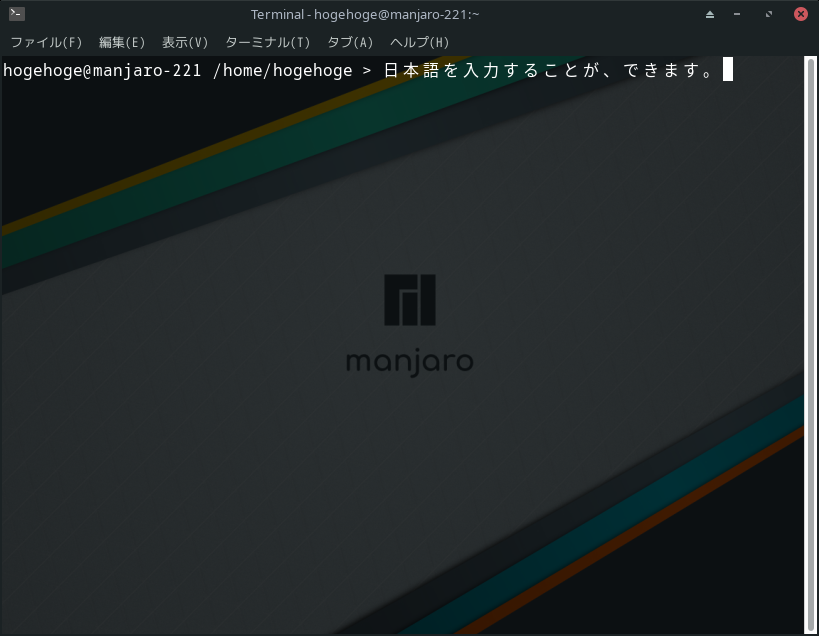Maximize the Terminal window
The height and width of the screenshot is (636, 819).
[x=768, y=15]
